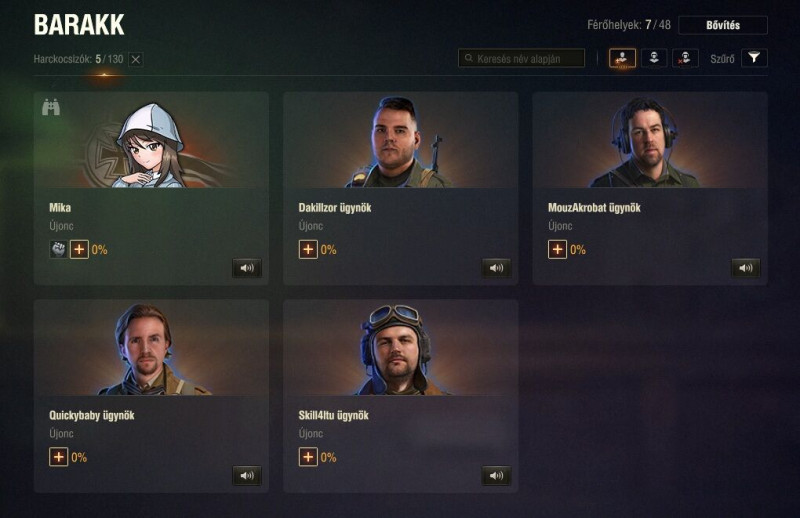Click Mika's brothers-in-arms fist skill icon

58,250
